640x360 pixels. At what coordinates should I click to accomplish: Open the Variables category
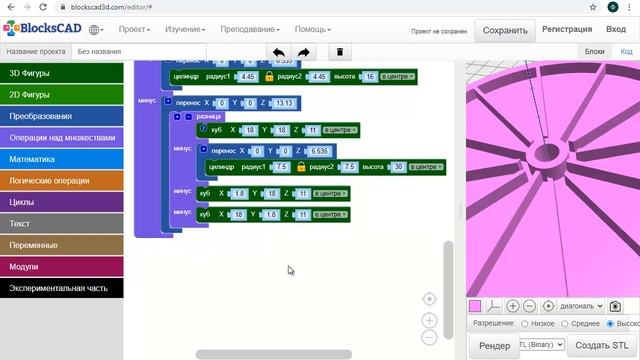(x=62, y=245)
